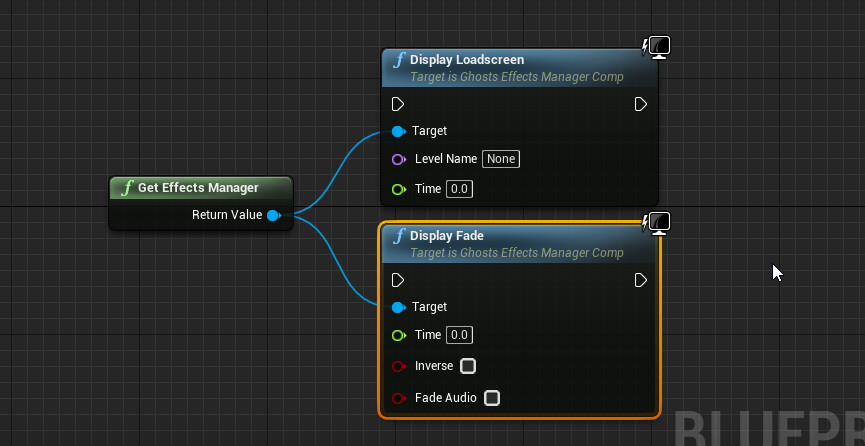Click function icon on Display Fade header
The width and height of the screenshot is (865, 446).
(400, 236)
